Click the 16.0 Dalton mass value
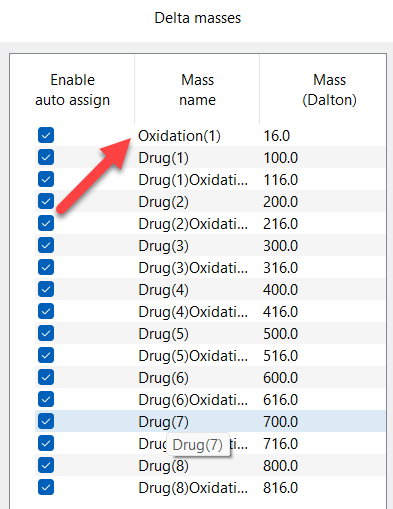The width and height of the screenshot is (393, 509). tap(277, 136)
